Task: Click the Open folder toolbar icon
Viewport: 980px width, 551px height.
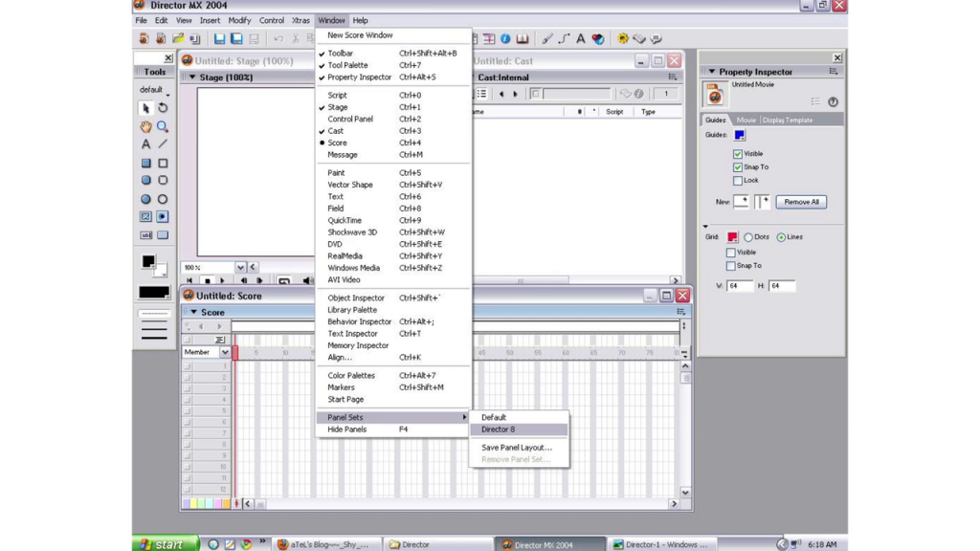Action: coord(178,38)
